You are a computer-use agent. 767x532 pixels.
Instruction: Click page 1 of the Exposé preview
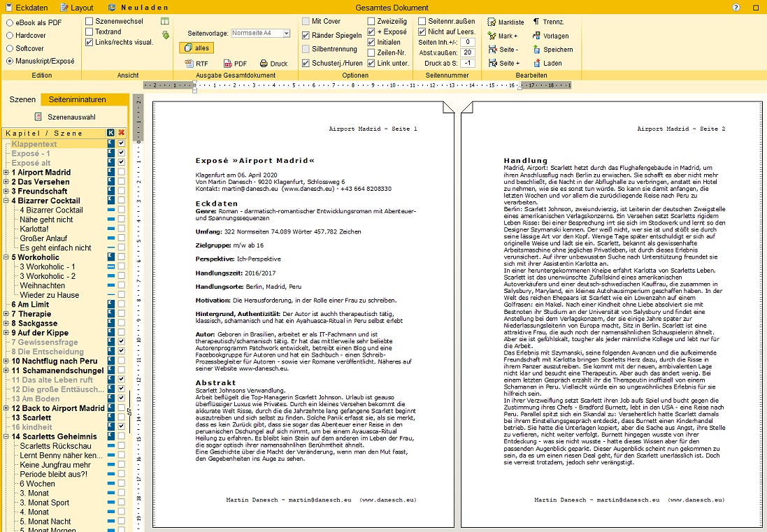click(303, 314)
